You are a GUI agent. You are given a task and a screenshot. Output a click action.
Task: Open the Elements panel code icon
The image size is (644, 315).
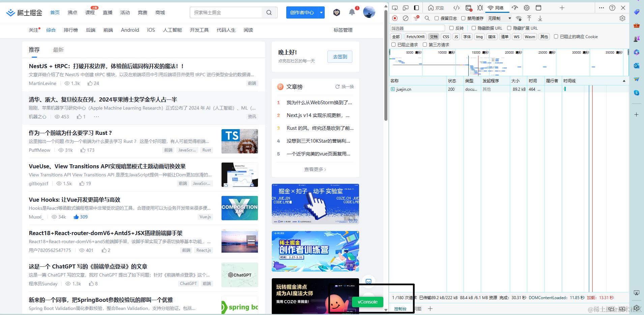point(456,8)
